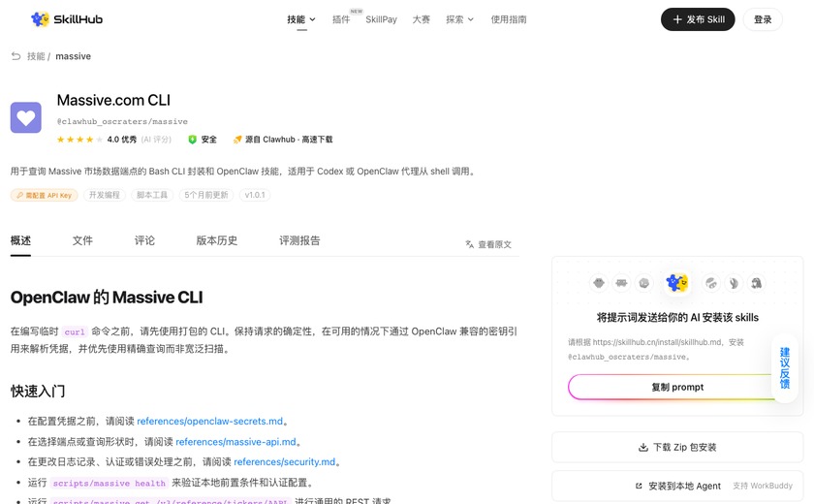Click the scripts/massive health code snippet
The image size is (814, 504).
109,484
